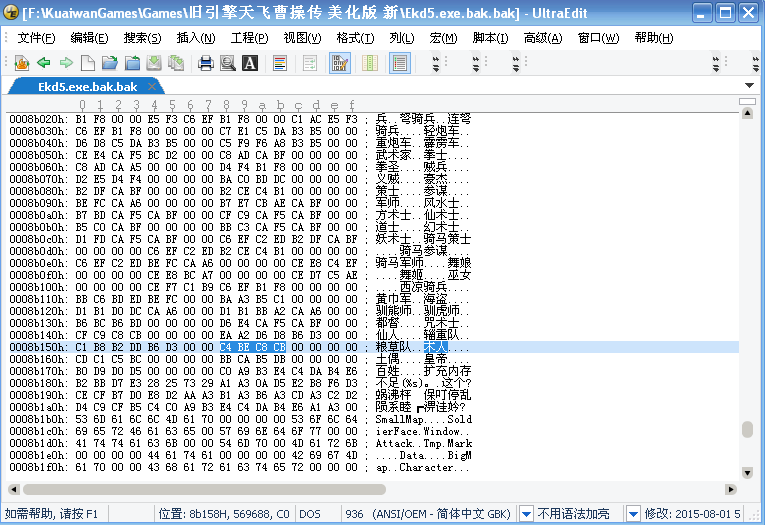Open the encoding dropdown in status bar
The image size is (765, 525).
[x=526, y=513]
